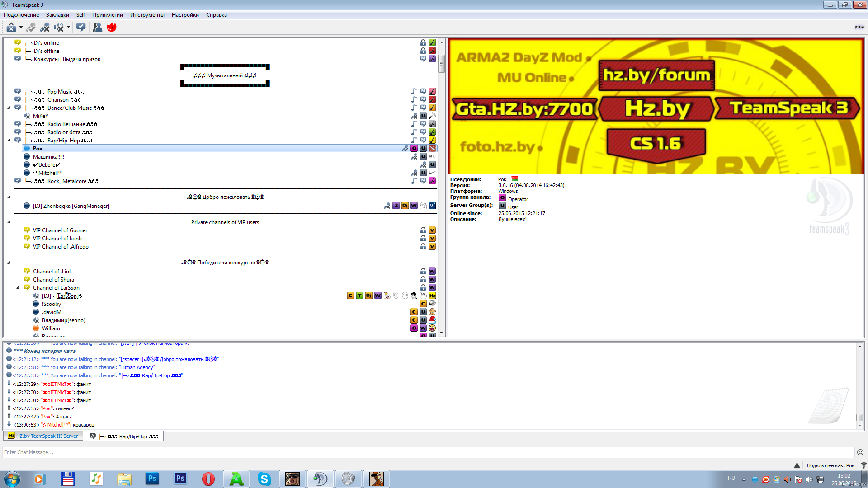The width and height of the screenshot is (868, 488).
Task: Toggle Mute Microphone in the toolbar
Action: [x=45, y=28]
